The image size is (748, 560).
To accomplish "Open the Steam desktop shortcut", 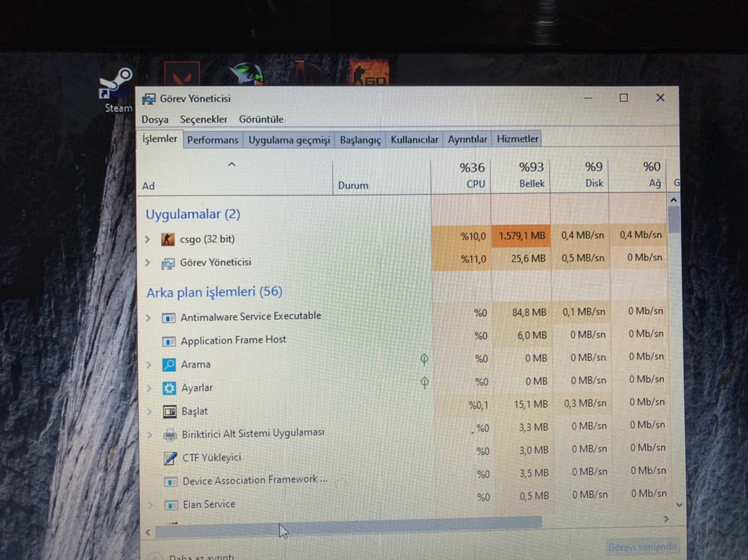I will [x=116, y=89].
